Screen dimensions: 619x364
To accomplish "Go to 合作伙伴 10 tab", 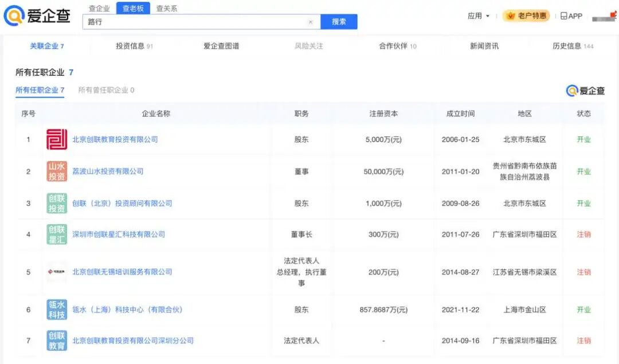I will tap(397, 46).
